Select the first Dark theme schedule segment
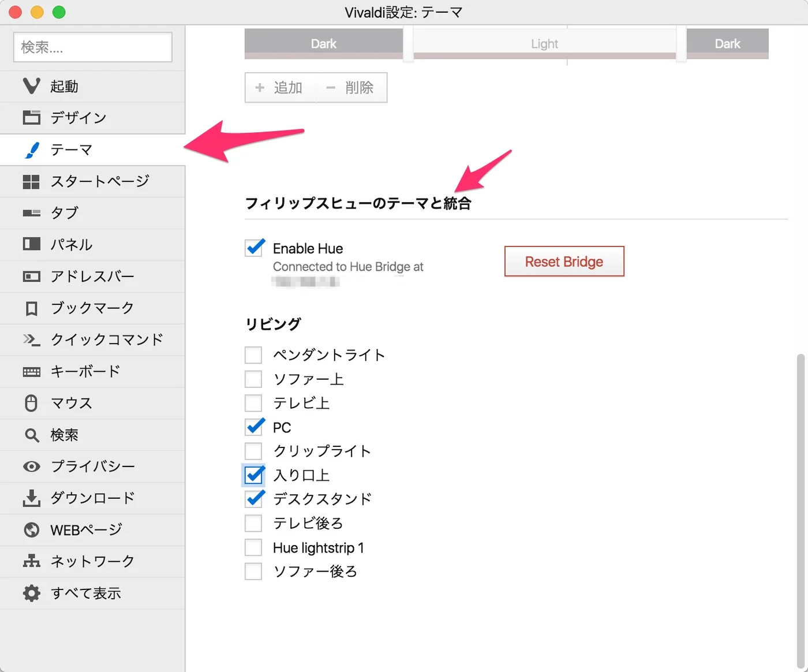This screenshot has width=808, height=672. pyautogui.click(x=324, y=44)
